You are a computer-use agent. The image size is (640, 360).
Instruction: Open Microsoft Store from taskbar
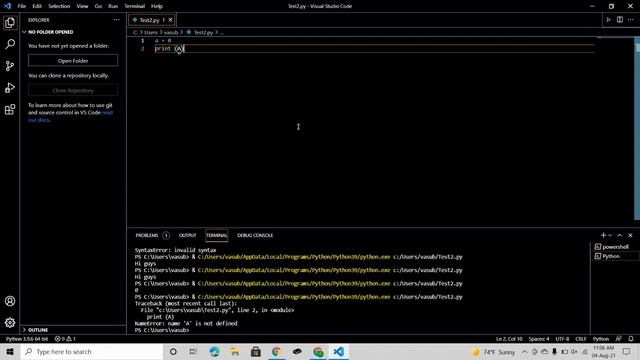[256, 351]
